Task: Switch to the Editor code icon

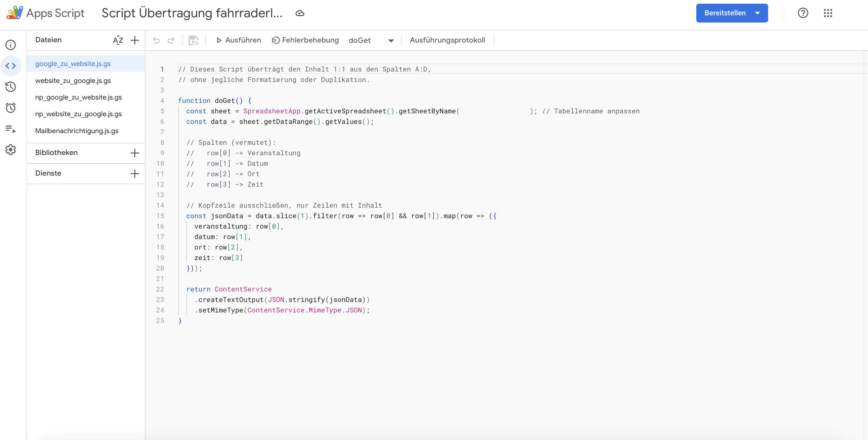Action: click(x=11, y=66)
